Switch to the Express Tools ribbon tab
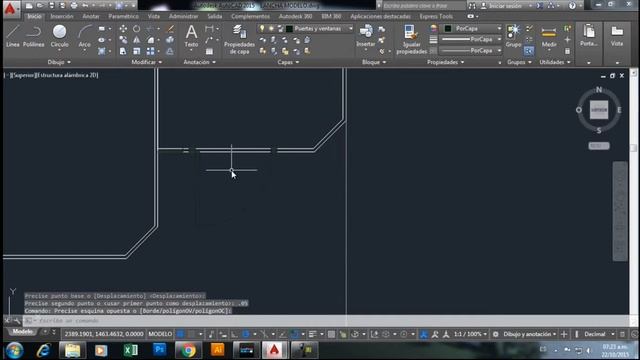The height and width of the screenshot is (360, 640). pos(436,16)
